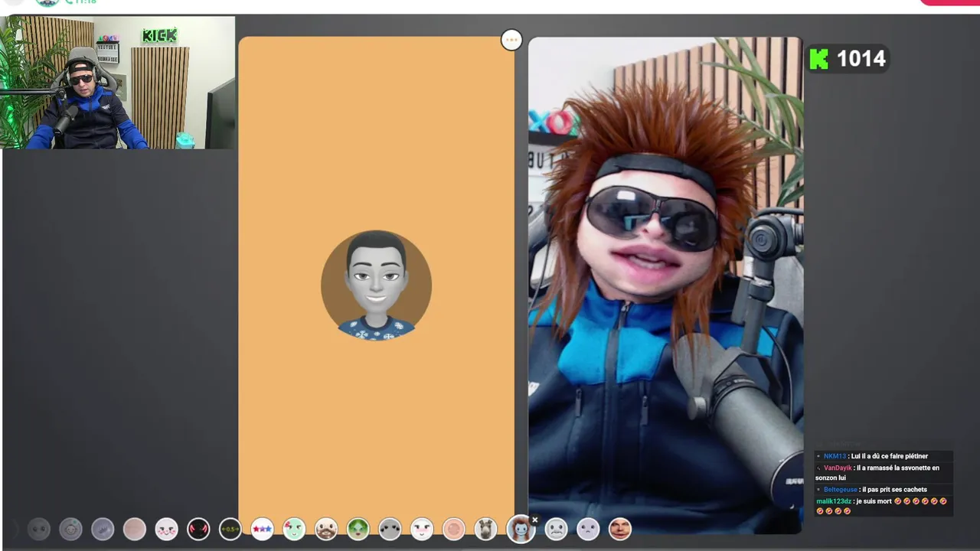This screenshot has height=551, width=980.
Task: Apply the green alien face filter
Action: coord(358,529)
